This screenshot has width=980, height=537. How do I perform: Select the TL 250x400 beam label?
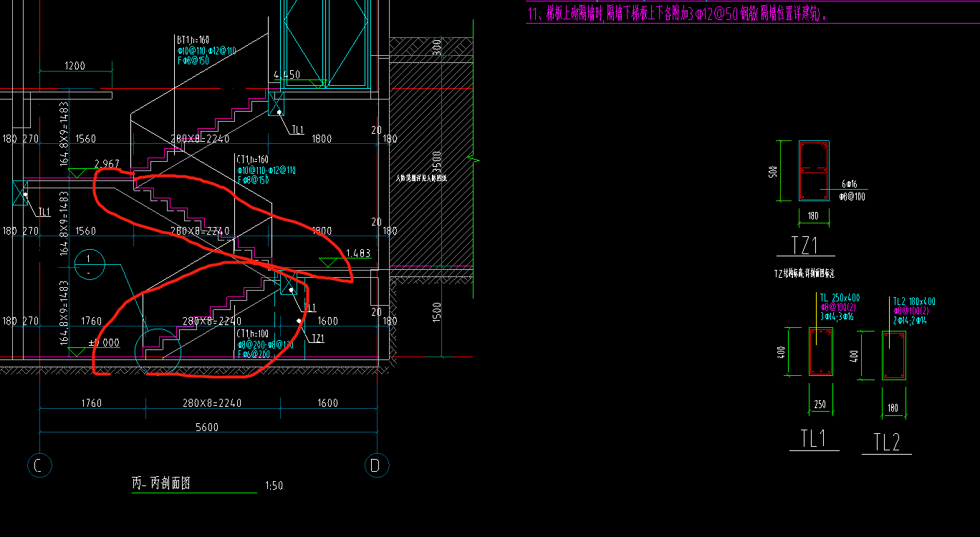coord(840,298)
